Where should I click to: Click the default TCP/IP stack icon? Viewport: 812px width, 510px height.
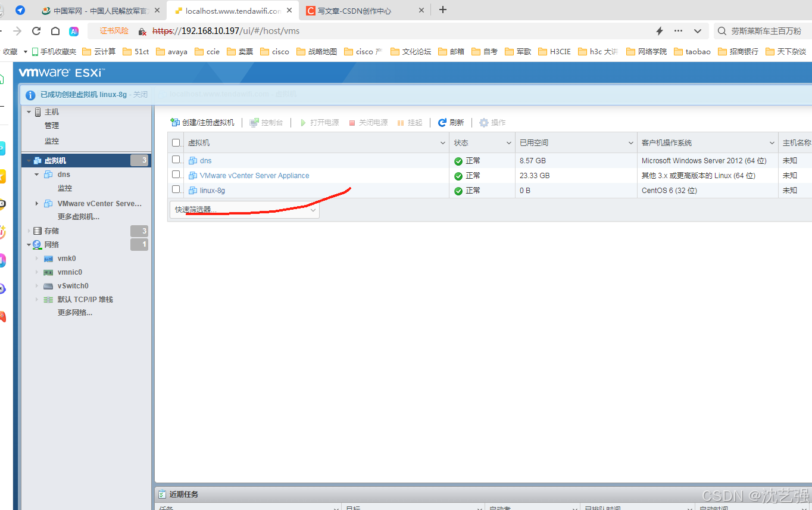[48, 300]
